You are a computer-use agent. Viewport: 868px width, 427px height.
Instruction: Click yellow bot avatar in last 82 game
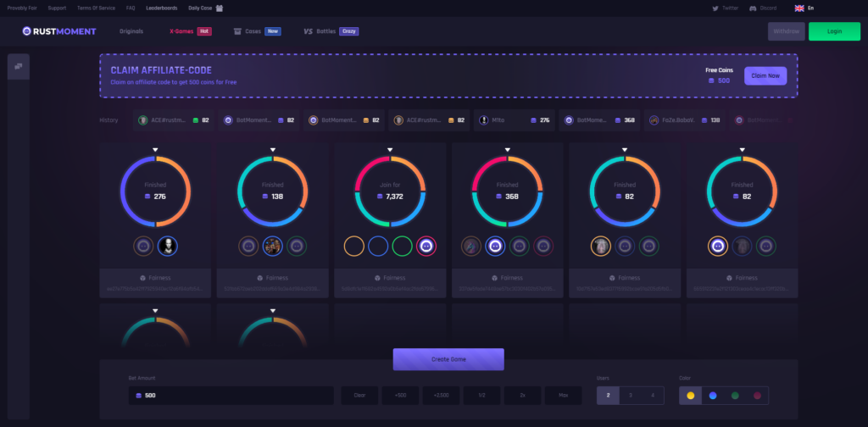[718, 247]
